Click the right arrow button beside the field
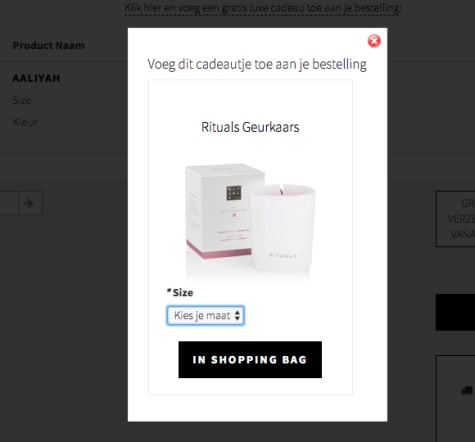Image resolution: width=475 pixels, height=442 pixels. [x=30, y=203]
